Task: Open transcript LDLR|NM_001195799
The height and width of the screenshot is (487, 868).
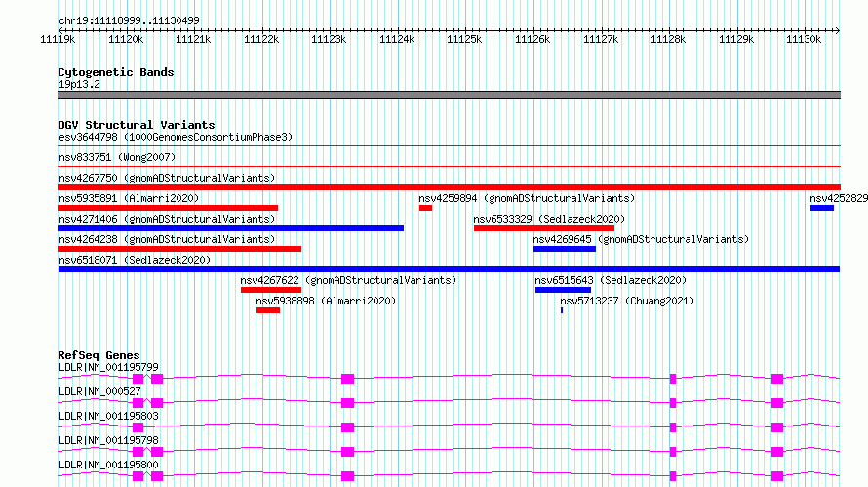Action: pyautogui.click(x=108, y=367)
